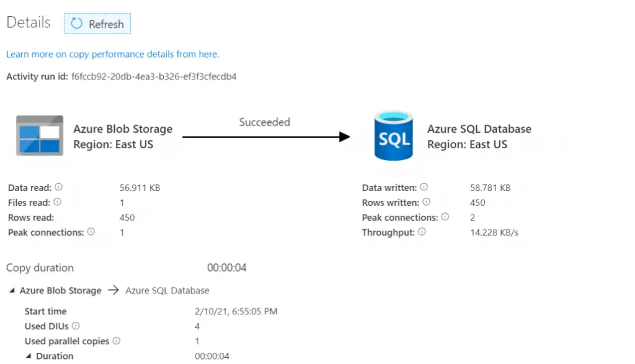Click the Azure SQL Database Region: East US label
635x364 pixels.
coord(479,136)
